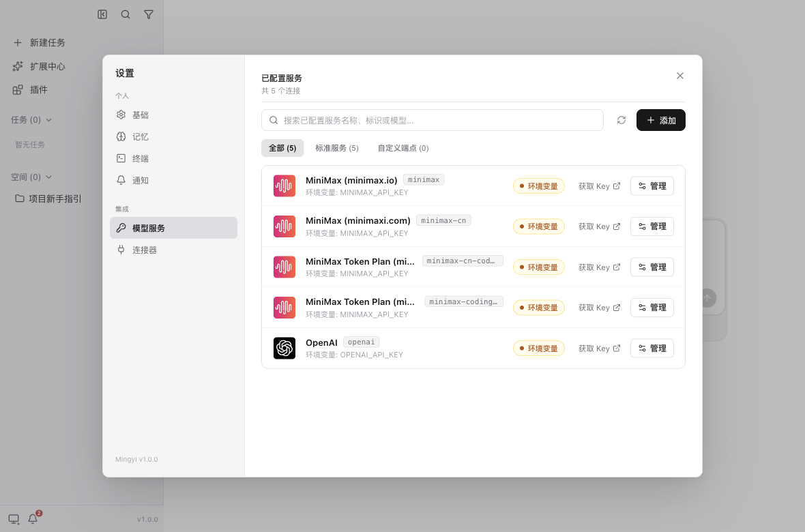Click the 暂无任务 placeholder text

pyautogui.click(x=30, y=145)
